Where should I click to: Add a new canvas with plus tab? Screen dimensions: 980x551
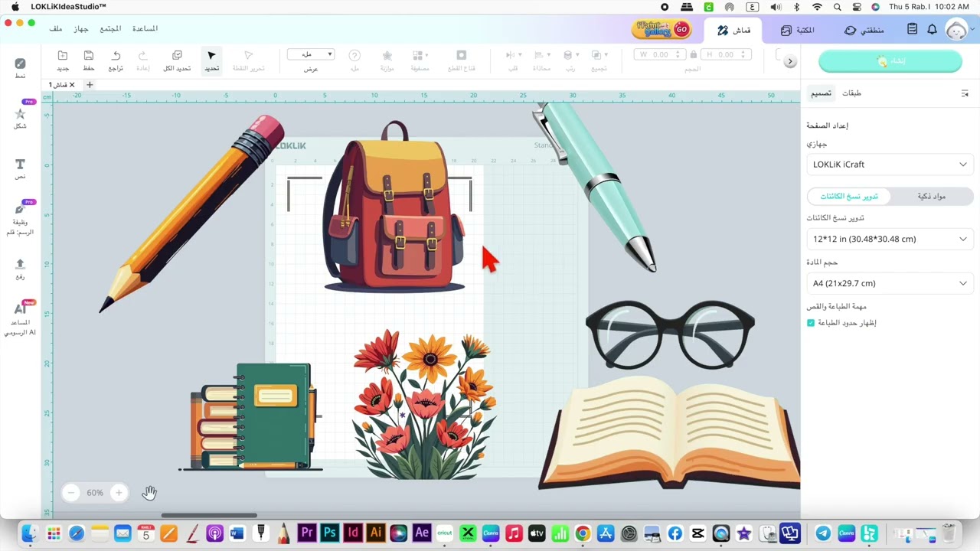[90, 84]
